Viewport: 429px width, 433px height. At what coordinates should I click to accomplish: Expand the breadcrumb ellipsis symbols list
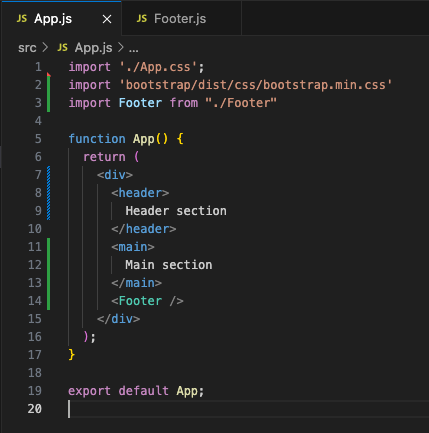[x=134, y=49]
